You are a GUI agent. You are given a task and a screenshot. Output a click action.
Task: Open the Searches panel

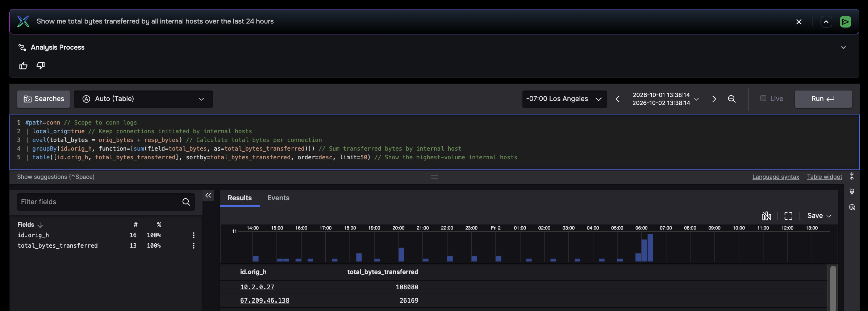coord(43,99)
